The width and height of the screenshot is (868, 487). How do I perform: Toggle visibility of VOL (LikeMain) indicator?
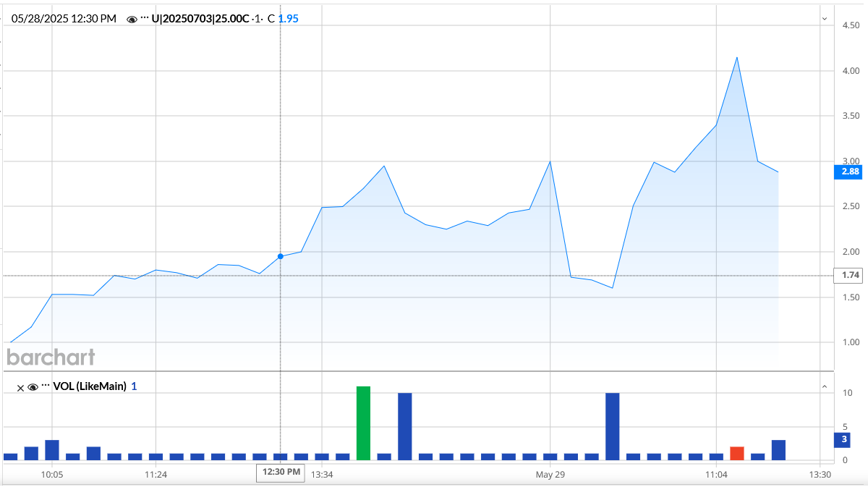[x=33, y=387]
